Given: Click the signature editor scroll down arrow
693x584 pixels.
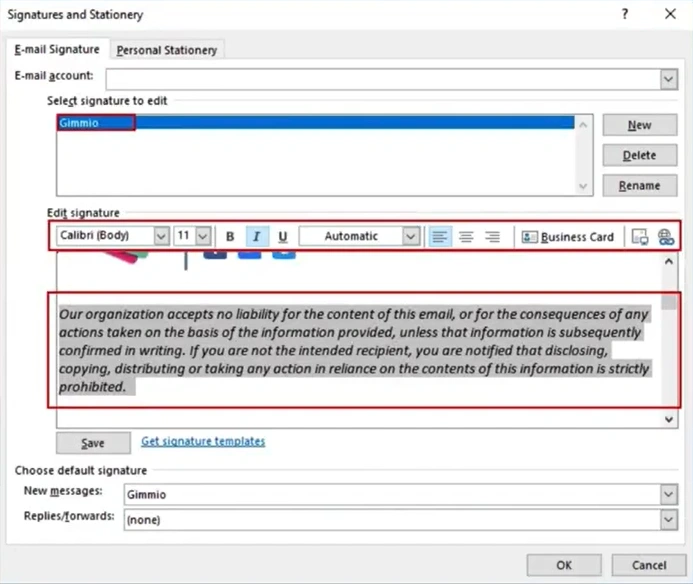Looking at the screenshot, I should [x=669, y=419].
